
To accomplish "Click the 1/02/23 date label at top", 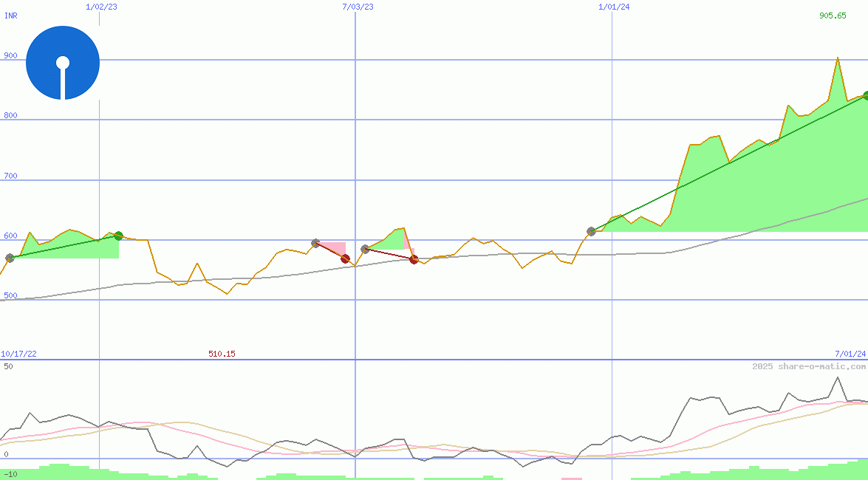I will coord(100,7).
